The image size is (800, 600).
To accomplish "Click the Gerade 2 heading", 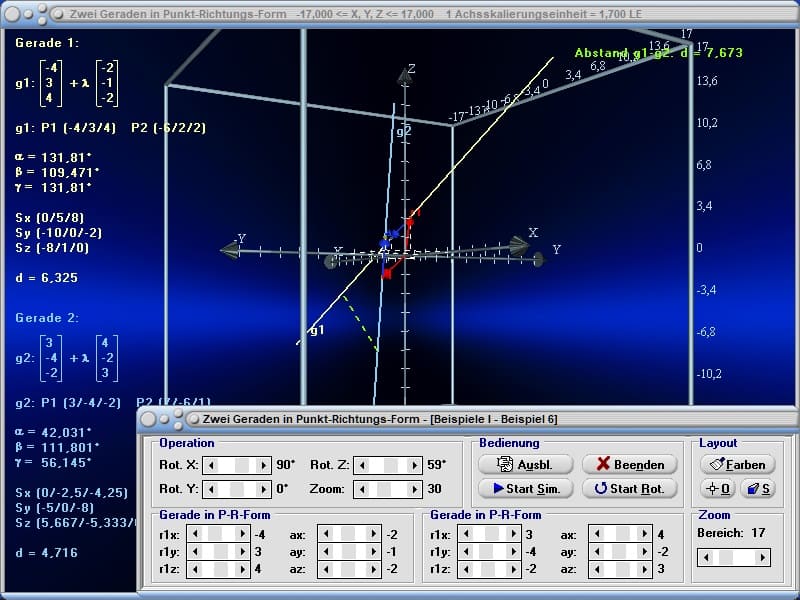I will point(47,318).
